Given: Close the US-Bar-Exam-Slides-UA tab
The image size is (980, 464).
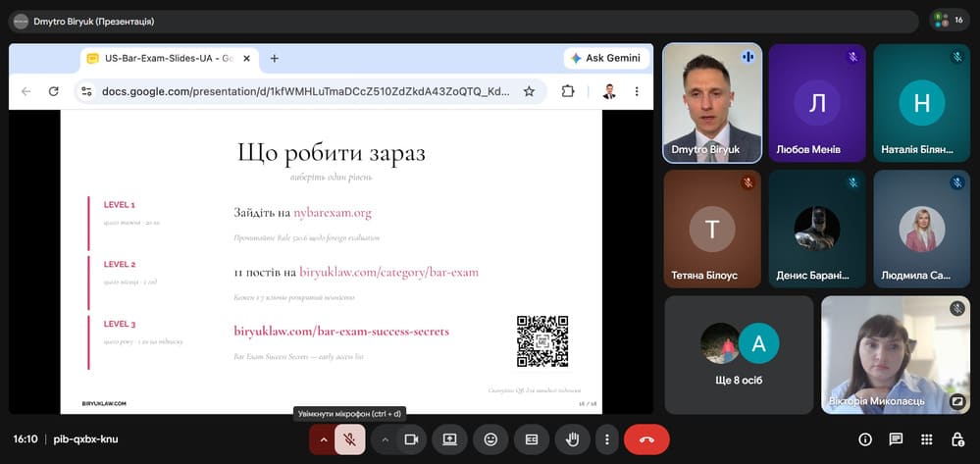Looking at the screenshot, I should 246,59.
